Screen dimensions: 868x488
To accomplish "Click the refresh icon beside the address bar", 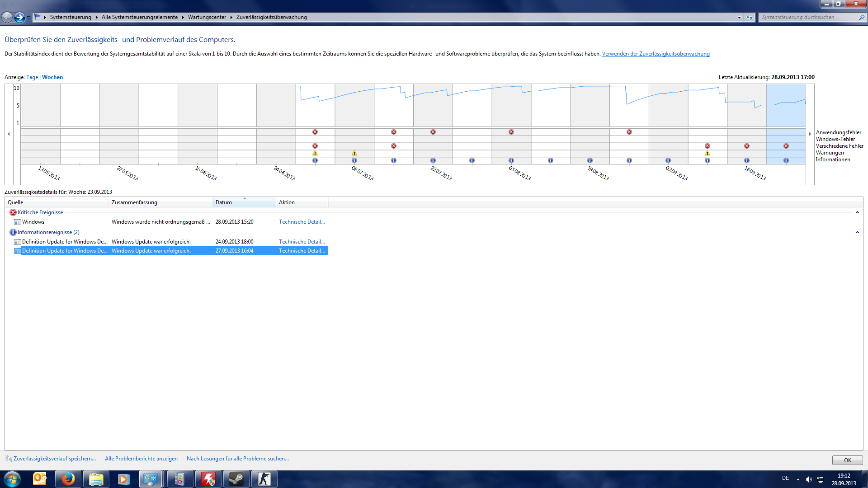I will click(x=750, y=17).
